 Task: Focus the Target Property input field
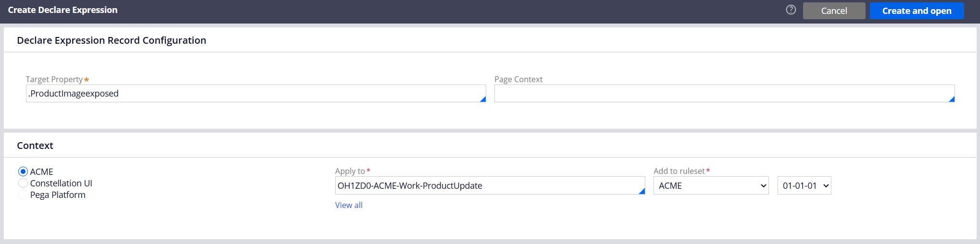[256, 93]
